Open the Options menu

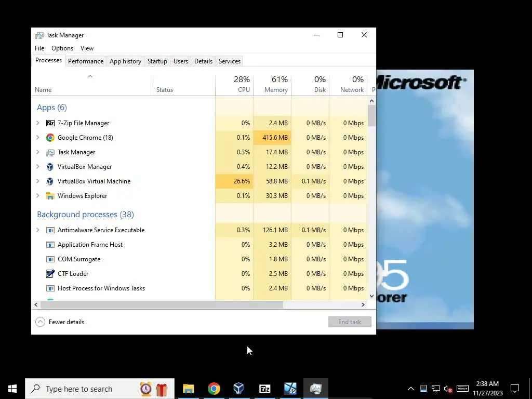tap(62, 48)
